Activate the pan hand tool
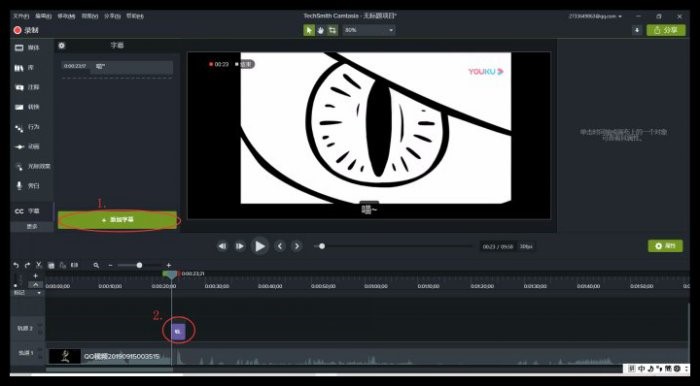The width and height of the screenshot is (700, 386). pos(321,30)
